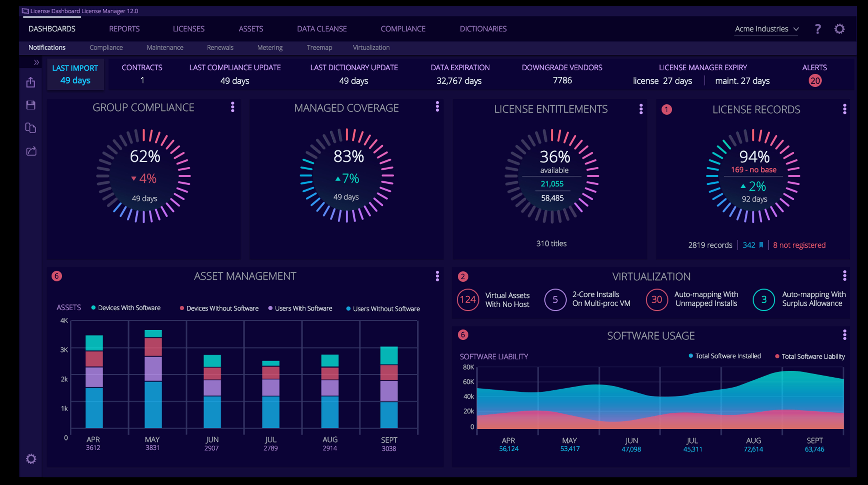Image resolution: width=868 pixels, height=485 pixels.
Task: Click the Alerts badge showing 20
Action: [x=815, y=81]
